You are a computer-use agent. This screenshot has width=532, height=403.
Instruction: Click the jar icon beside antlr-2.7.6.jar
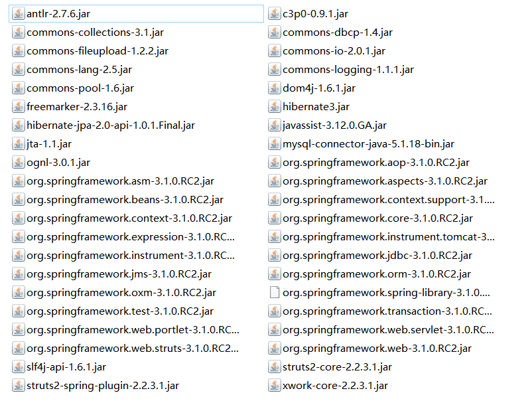(x=19, y=13)
